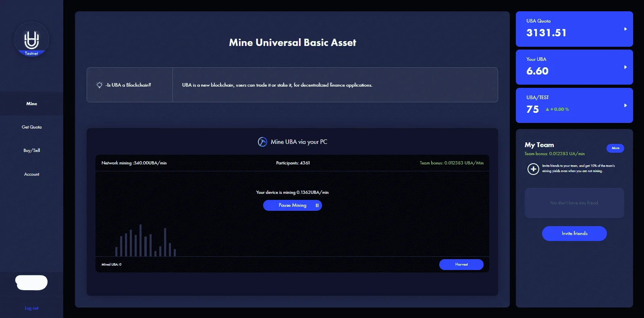The width and height of the screenshot is (644, 318).
Task: Click the UBA is a new blockchain answer text
Action: pyautogui.click(x=277, y=85)
